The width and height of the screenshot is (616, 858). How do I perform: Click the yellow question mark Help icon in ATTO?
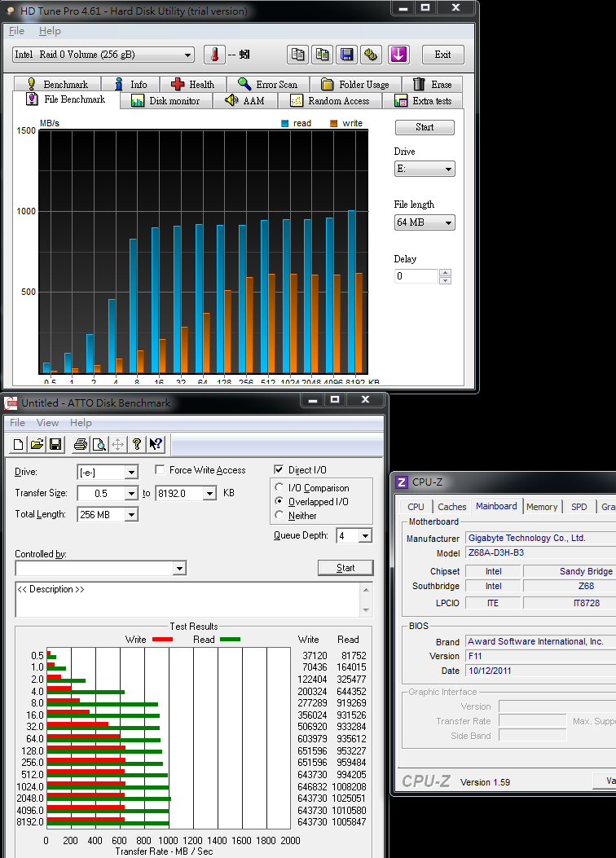137,444
